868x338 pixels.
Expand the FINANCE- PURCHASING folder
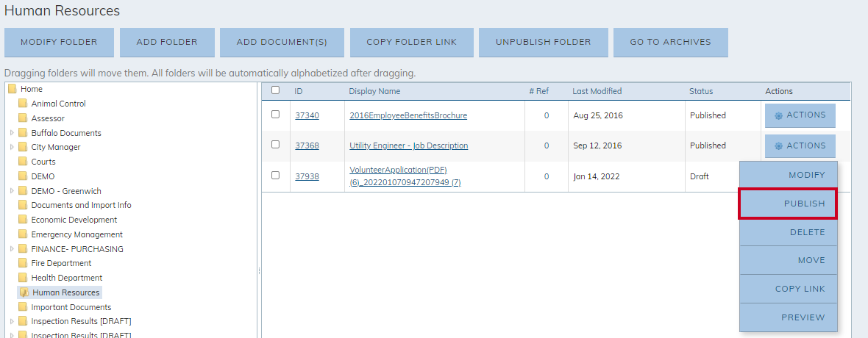13,249
